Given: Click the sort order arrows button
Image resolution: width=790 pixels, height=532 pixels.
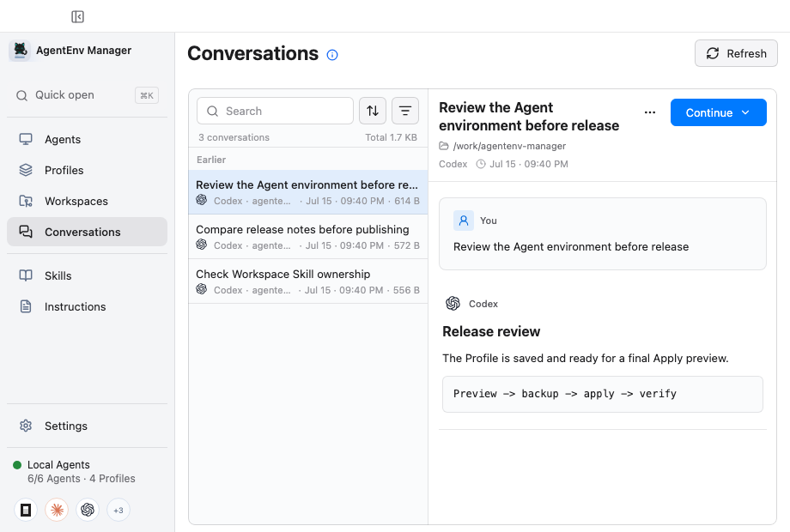Looking at the screenshot, I should click(x=373, y=111).
